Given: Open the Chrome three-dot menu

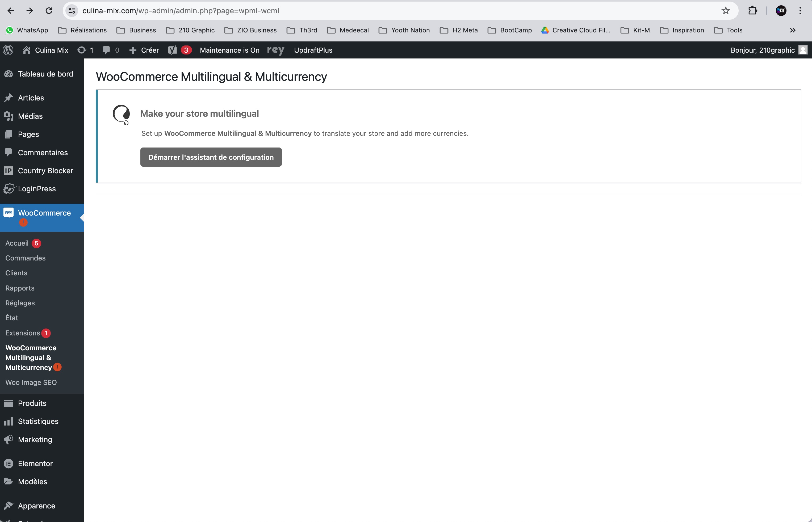Looking at the screenshot, I should pos(800,11).
